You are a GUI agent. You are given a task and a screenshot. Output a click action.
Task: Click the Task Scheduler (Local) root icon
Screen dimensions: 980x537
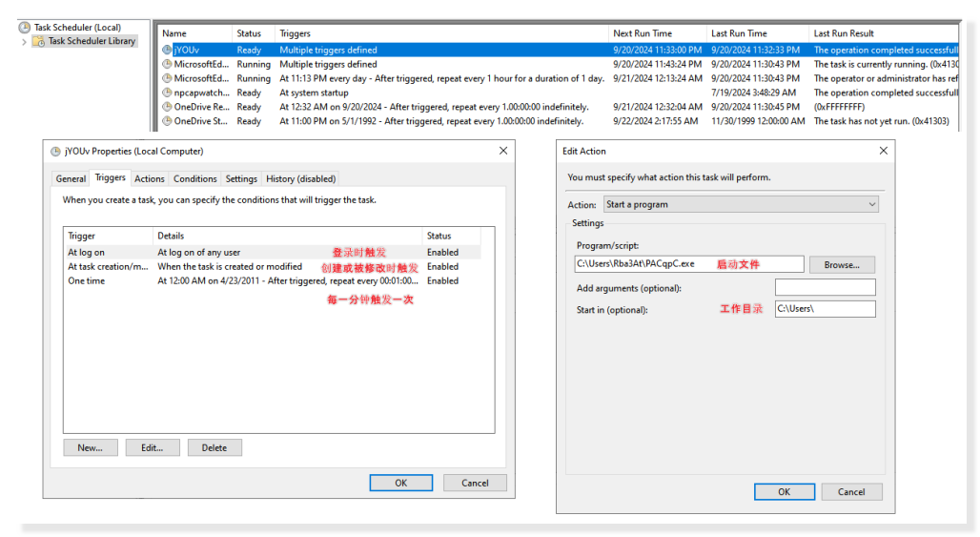click(25, 28)
